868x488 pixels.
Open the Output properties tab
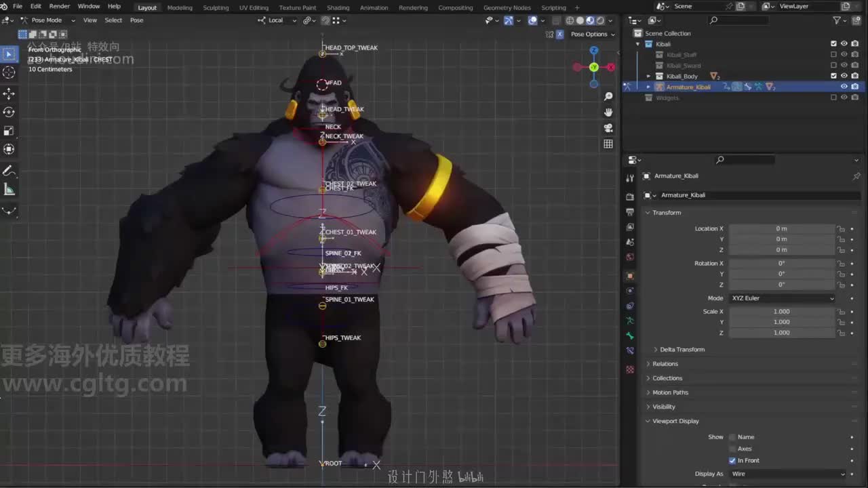[x=630, y=211]
